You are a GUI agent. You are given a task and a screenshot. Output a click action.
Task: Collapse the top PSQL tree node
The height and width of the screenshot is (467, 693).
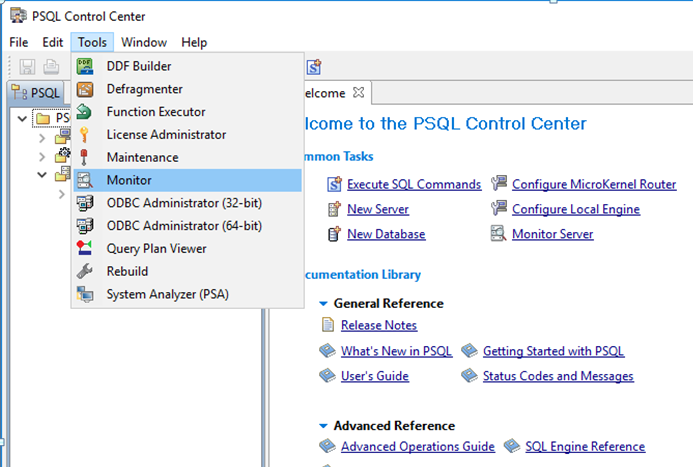coord(22,118)
